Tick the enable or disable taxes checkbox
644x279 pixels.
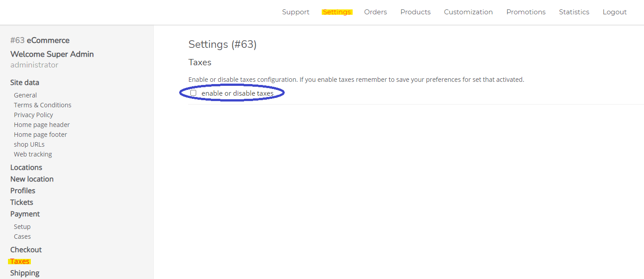pos(194,93)
